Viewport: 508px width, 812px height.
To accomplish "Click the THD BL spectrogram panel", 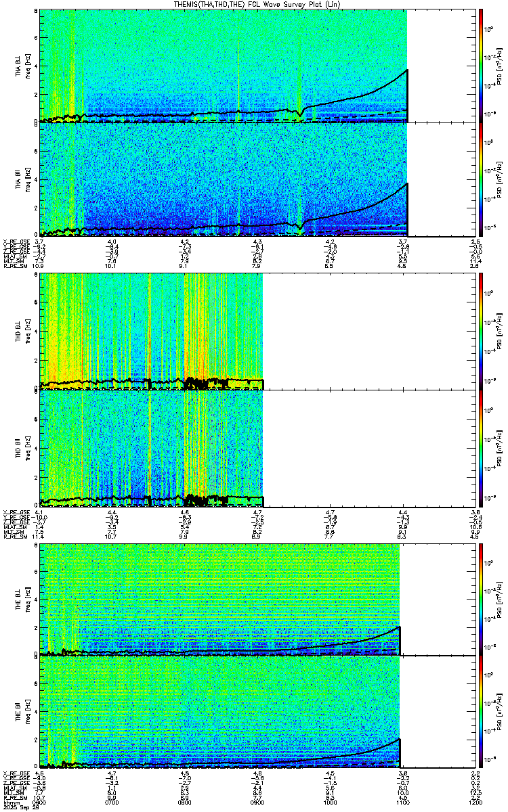I will 258,331.
